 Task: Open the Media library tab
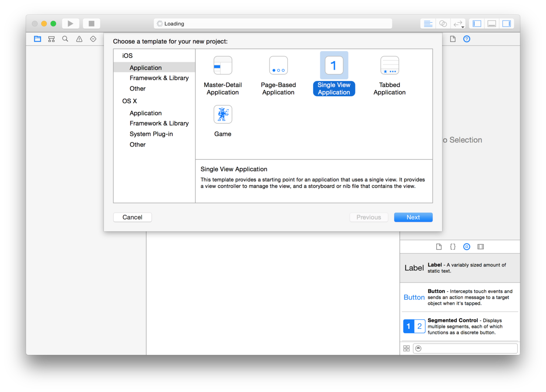tap(480, 246)
